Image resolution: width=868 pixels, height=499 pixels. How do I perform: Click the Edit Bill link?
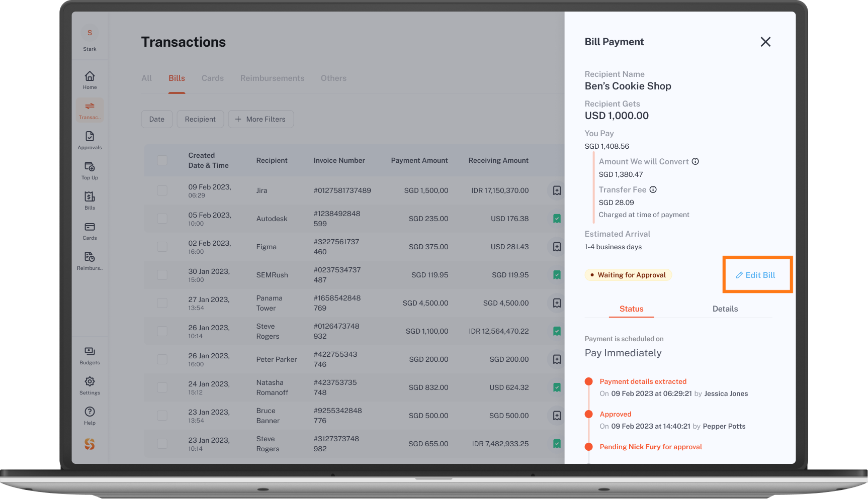(x=755, y=275)
